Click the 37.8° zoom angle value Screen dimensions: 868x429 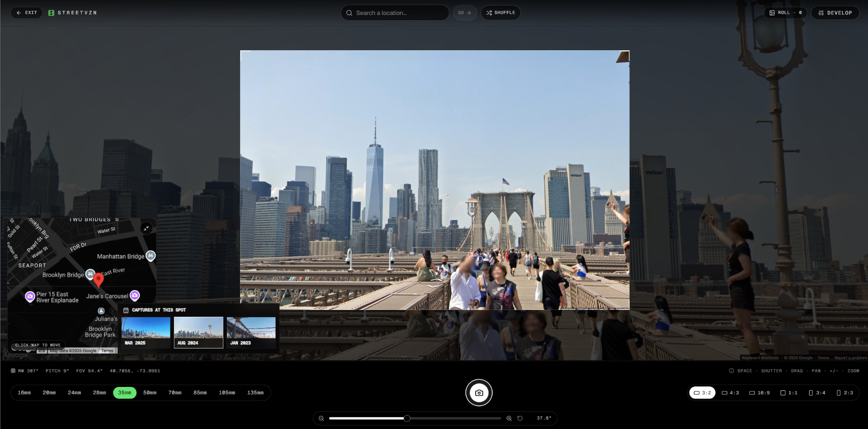click(x=544, y=419)
